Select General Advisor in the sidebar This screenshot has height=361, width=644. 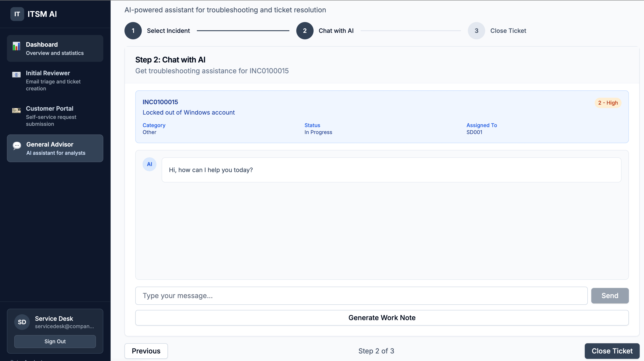pos(55,148)
